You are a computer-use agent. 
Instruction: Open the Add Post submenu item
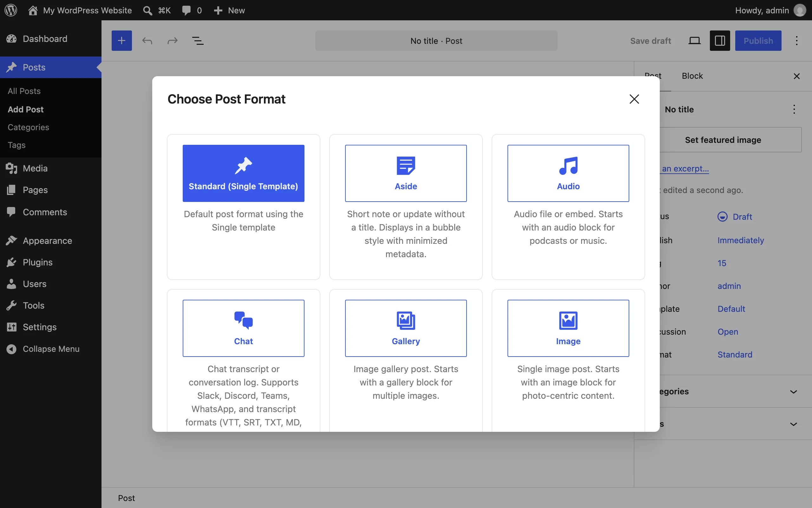tap(25, 109)
